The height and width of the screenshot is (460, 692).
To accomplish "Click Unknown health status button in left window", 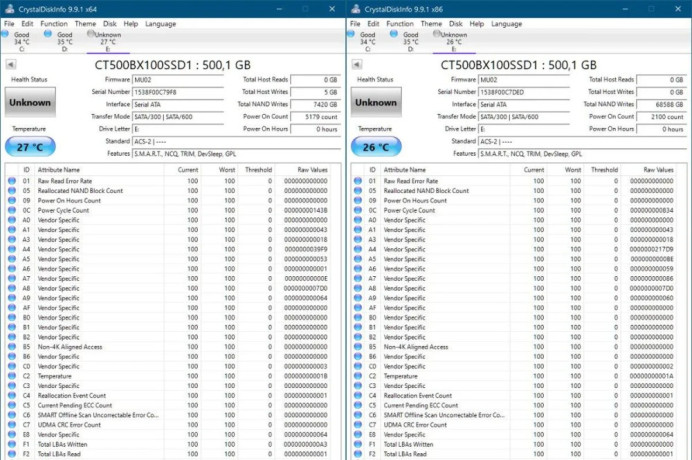I will coord(30,102).
